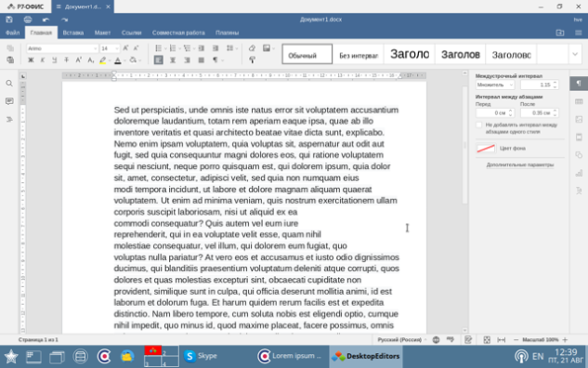
Task: Open the navigation headings panel in left sidebar
Action: point(9,119)
